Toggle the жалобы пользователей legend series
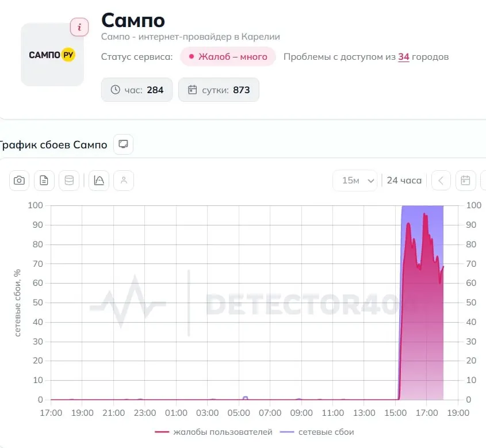Viewport: 486px width, 448px height. [213, 432]
